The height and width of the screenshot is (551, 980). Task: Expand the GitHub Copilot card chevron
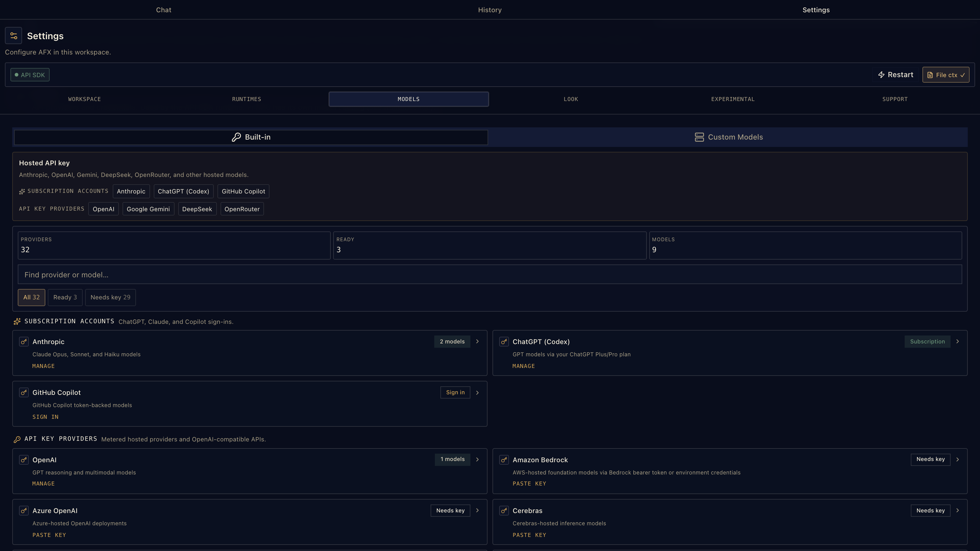pos(477,392)
